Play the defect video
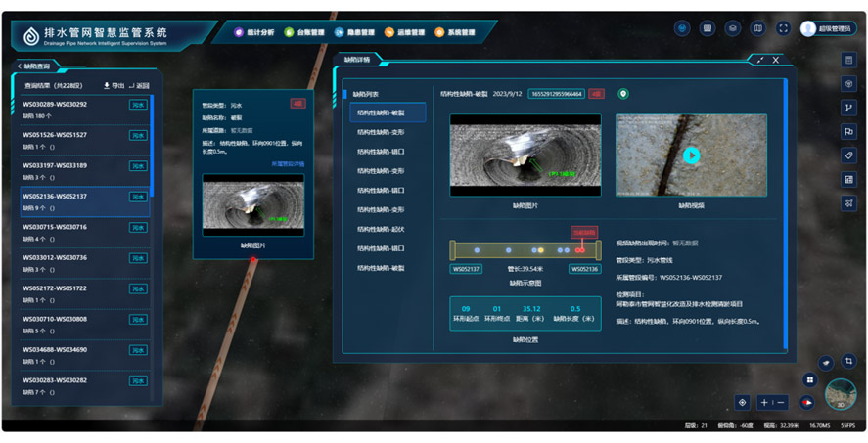Viewport: 868px width, 443px height. coord(691,155)
